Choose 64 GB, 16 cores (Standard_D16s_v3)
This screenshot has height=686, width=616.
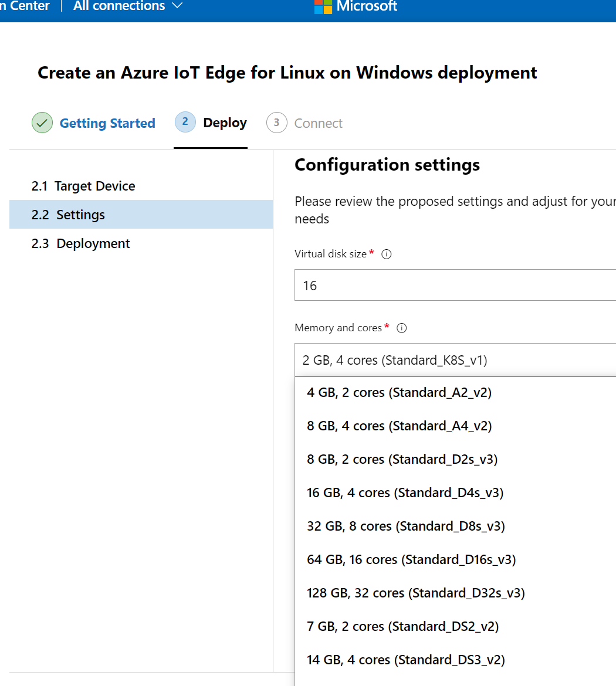[455, 559]
